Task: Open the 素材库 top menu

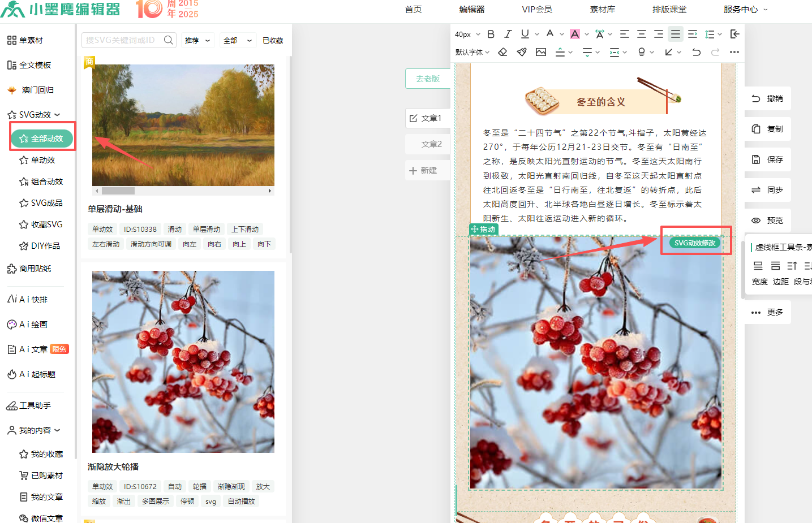Action: pos(602,10)
